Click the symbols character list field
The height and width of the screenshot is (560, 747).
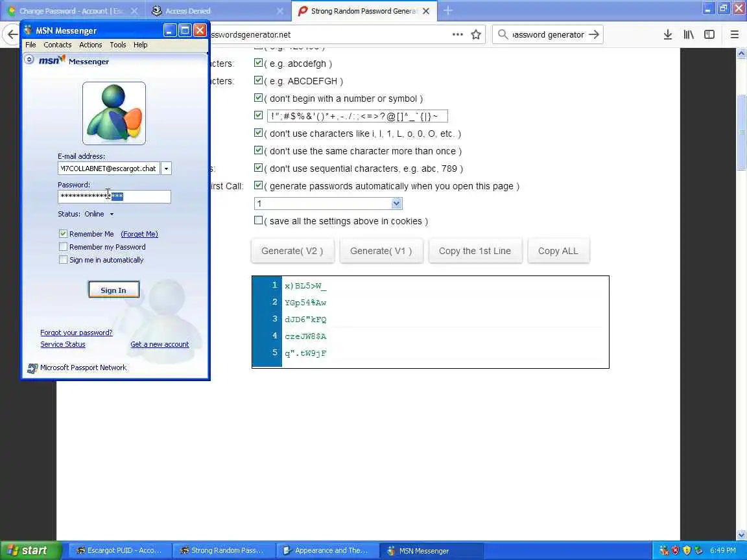tap(357, 116)
